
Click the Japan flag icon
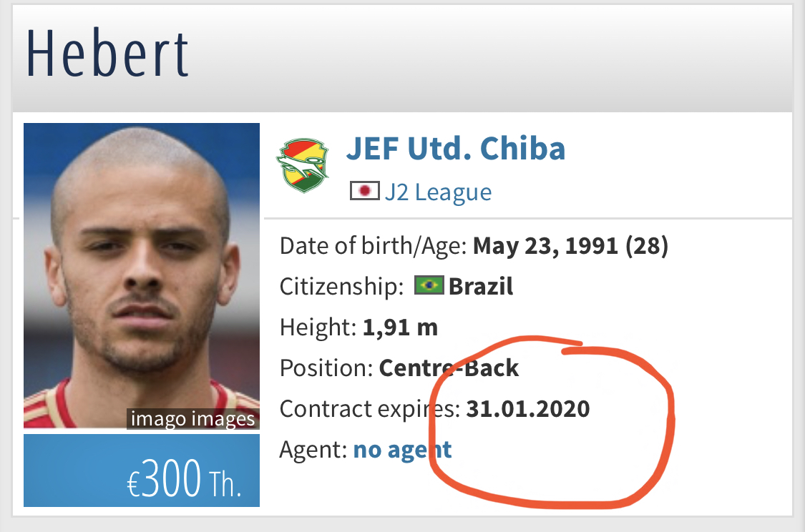[x=364, y=192]
